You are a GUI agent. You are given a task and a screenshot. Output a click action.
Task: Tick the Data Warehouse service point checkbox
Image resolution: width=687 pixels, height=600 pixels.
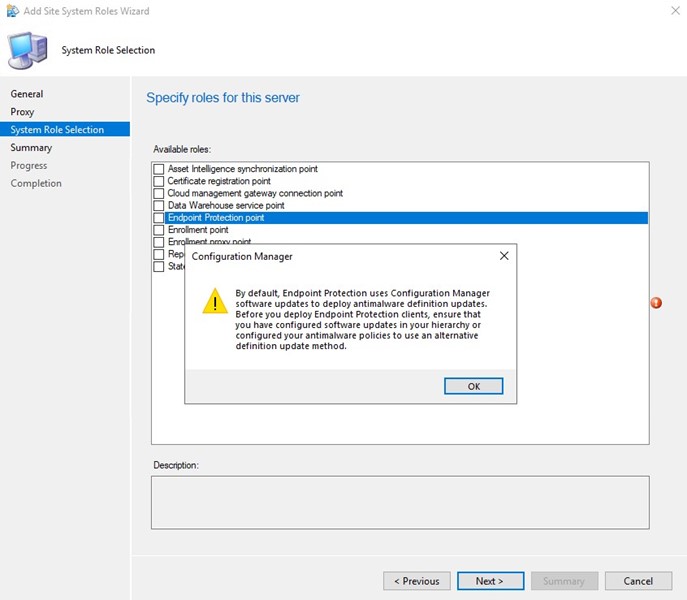click(x=159, y=206)
